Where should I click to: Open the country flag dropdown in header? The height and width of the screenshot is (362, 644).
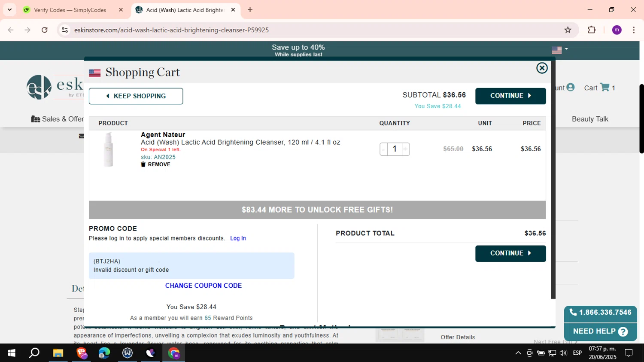pos(560,50)
